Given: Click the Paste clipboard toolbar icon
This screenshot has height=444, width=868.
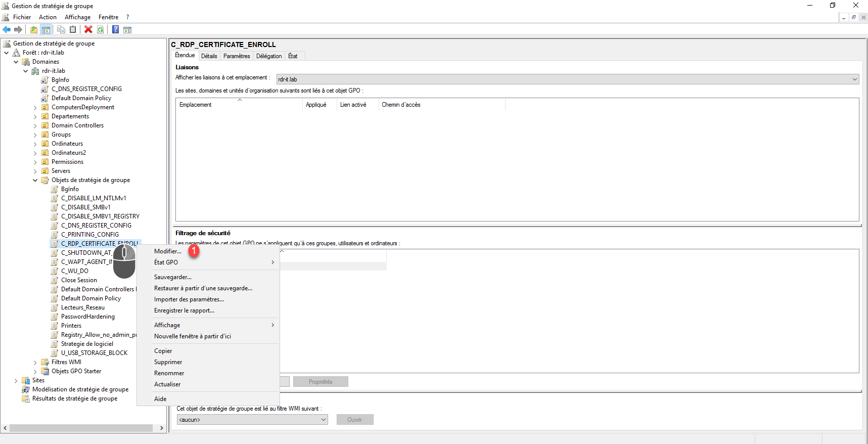Looking at the screenshot, I should pos(73,29).
